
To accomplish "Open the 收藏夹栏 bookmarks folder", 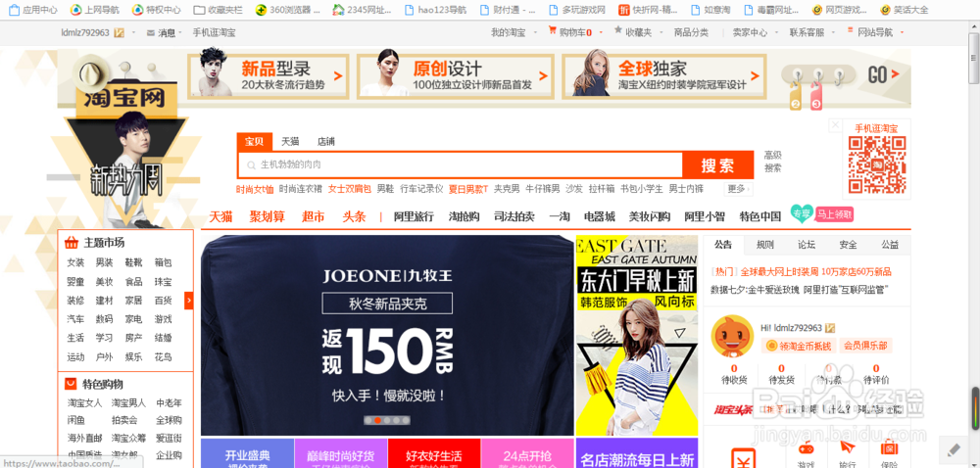I will (219, 10).
